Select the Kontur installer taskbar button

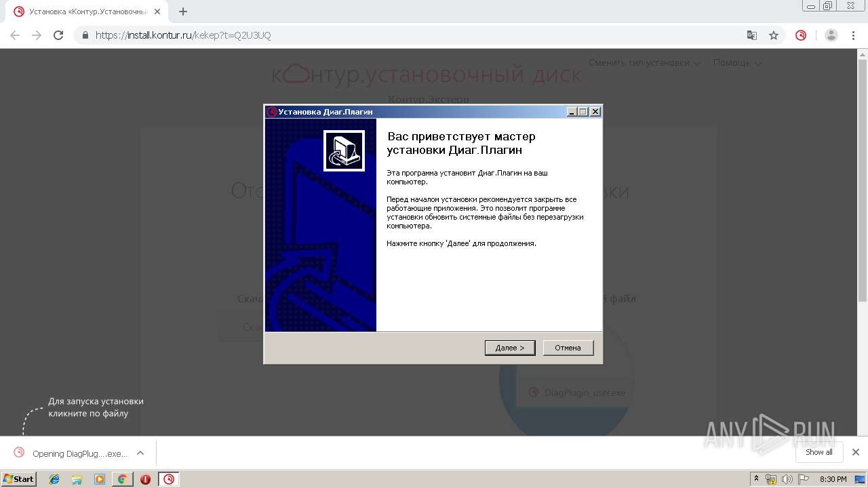[x=169, y=479]
